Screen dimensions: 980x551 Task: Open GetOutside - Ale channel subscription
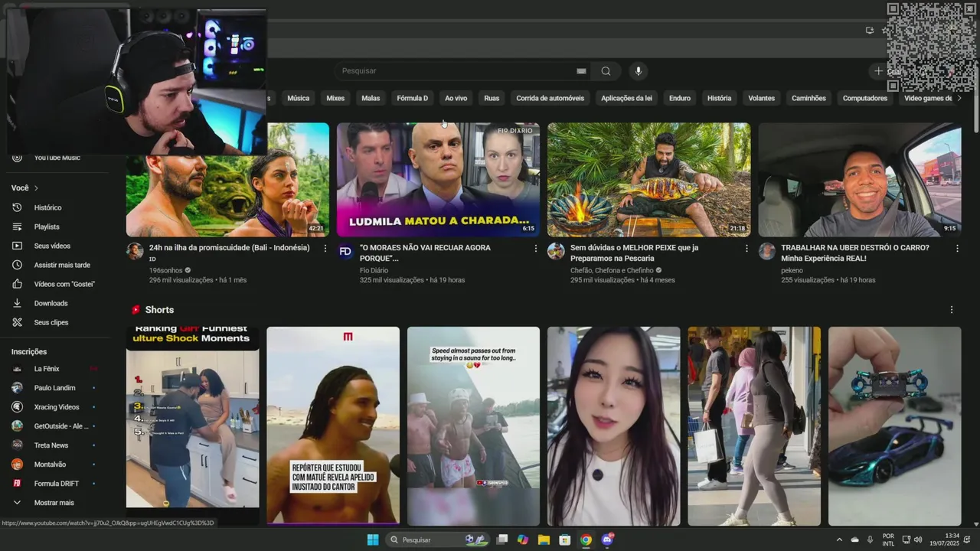(61, 426)
